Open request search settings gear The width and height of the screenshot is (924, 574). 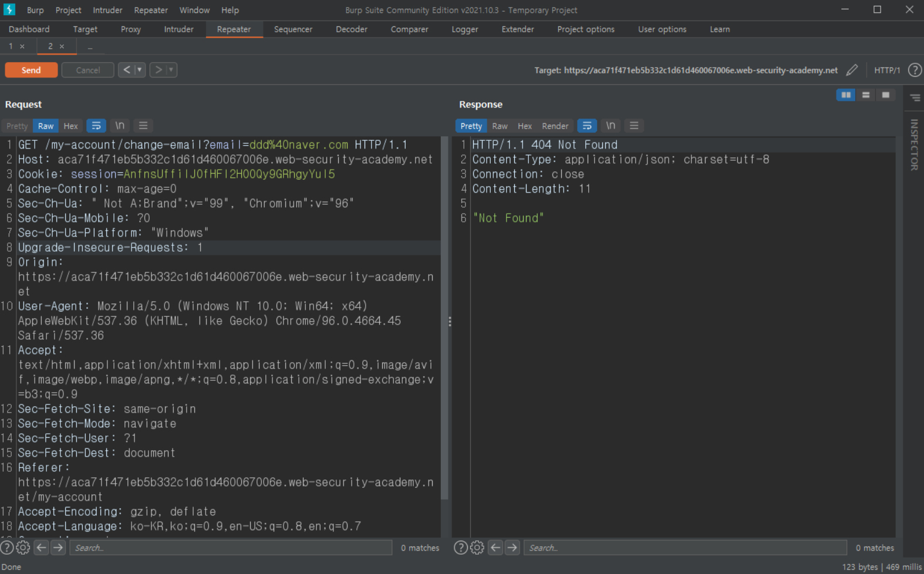[23, 548]
